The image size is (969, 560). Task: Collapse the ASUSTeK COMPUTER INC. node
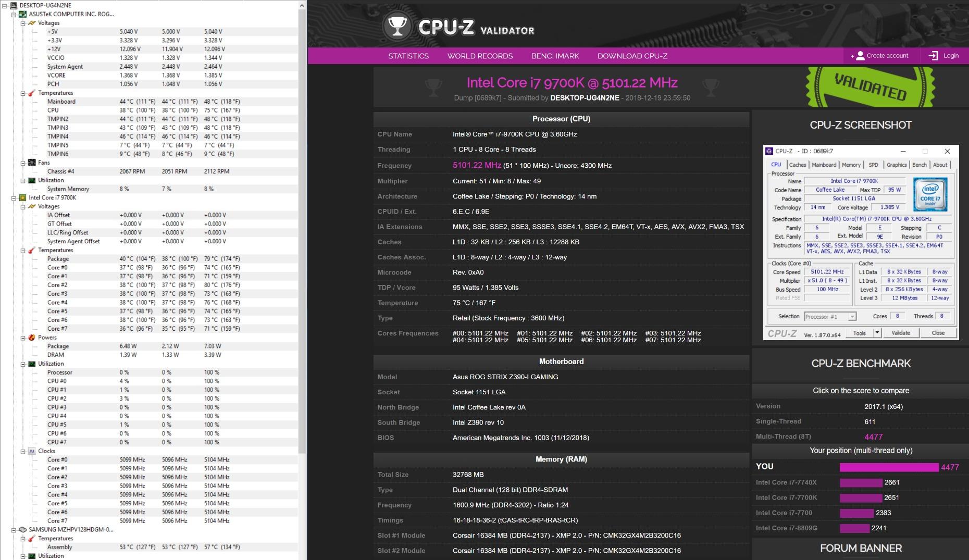coord(14,15)
